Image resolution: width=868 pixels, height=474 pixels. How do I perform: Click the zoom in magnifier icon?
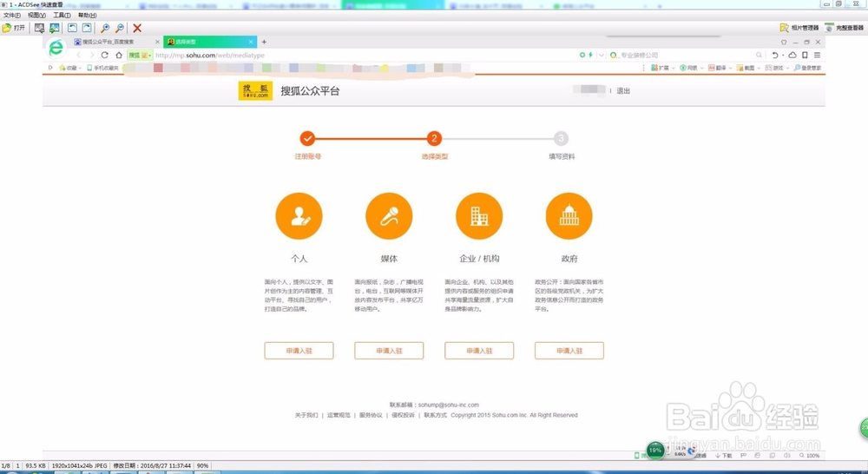pyautogui.click(x=105, y=28)
